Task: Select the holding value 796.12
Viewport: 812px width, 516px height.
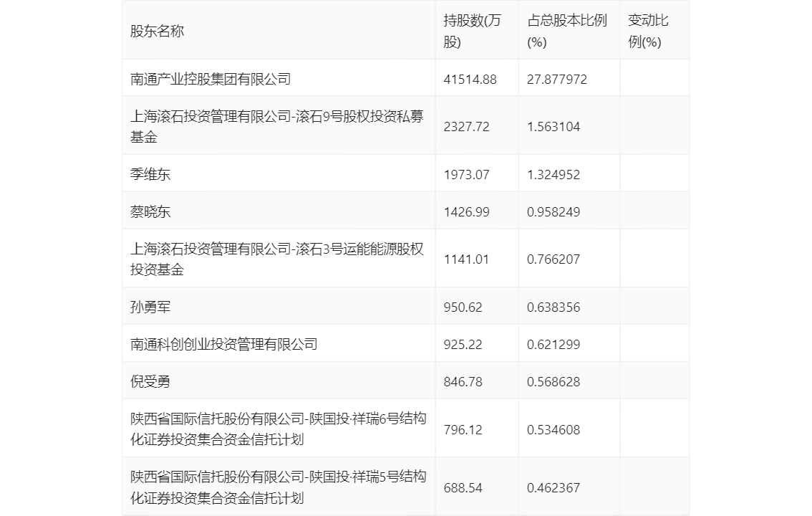Action: (463, 429)
